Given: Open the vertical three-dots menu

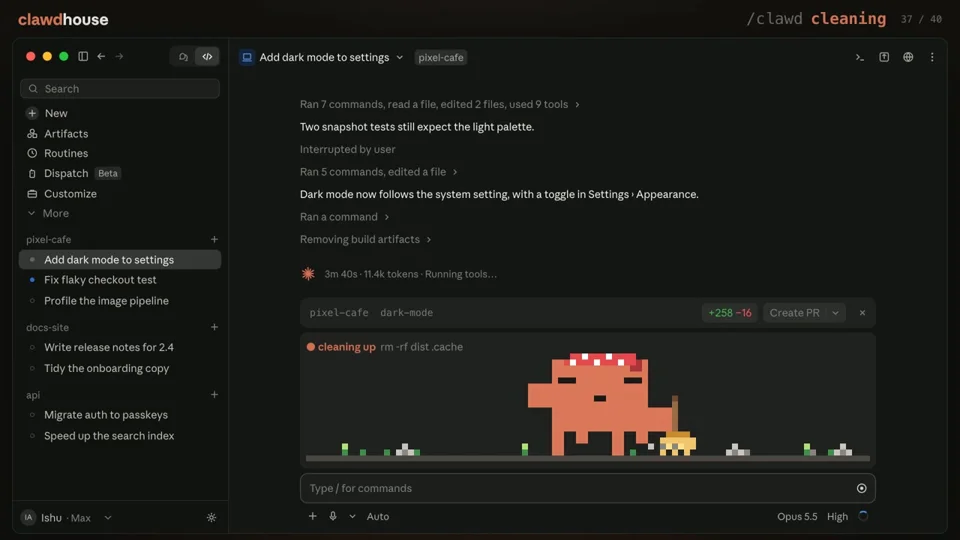Looking at the screenshot, I should (x=932, y=57).
